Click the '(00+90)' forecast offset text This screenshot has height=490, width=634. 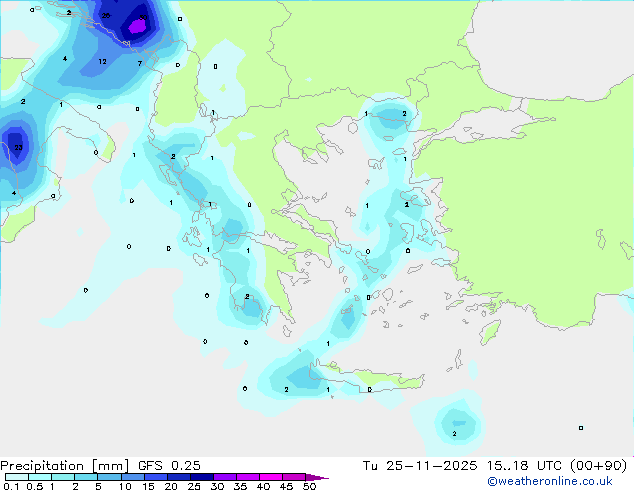[598, 466]
